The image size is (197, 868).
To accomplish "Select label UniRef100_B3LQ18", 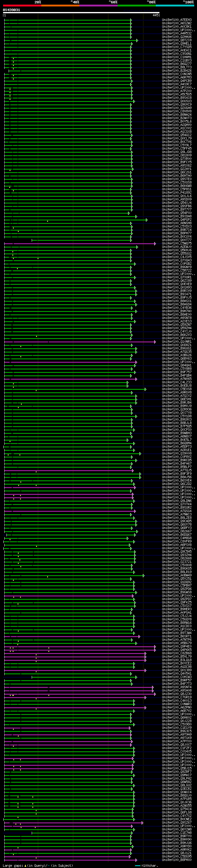I will 177,660.
